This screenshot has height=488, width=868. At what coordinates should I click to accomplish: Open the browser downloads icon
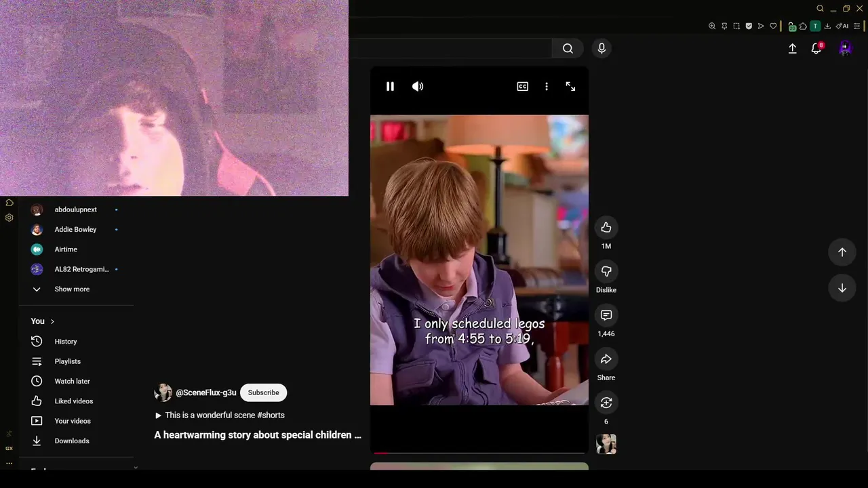coord(827,26)
